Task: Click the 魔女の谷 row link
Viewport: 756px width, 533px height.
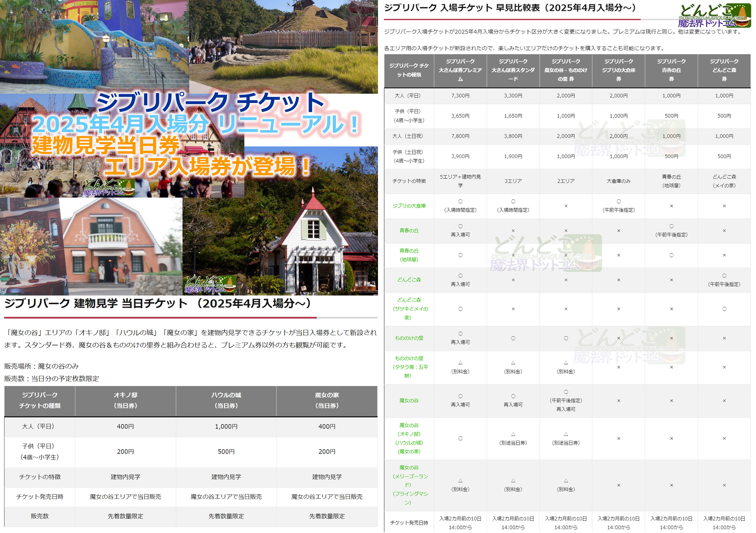Action: click(409, 400)
